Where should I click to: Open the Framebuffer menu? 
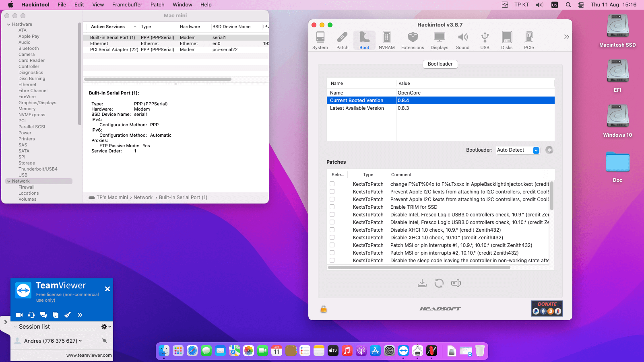(x=127, y=4)
